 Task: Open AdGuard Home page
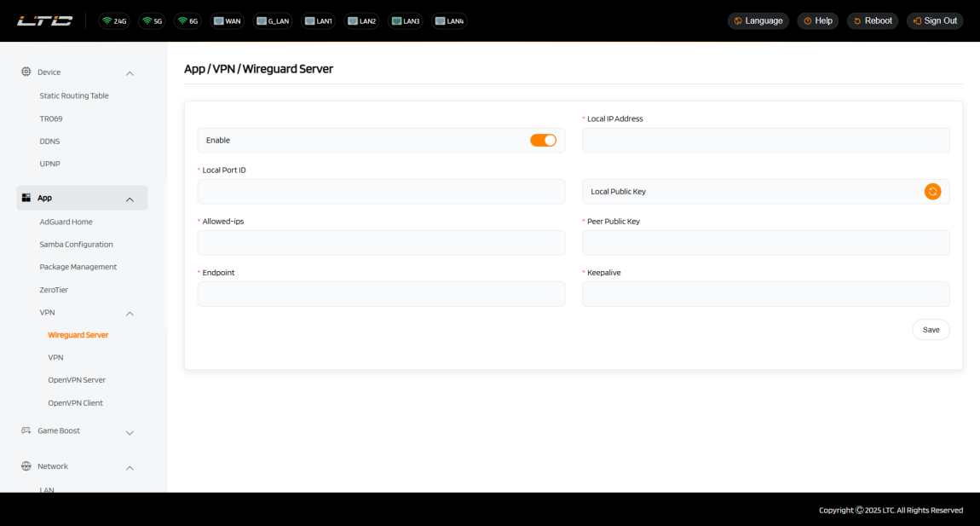click(x=66, y=222)
